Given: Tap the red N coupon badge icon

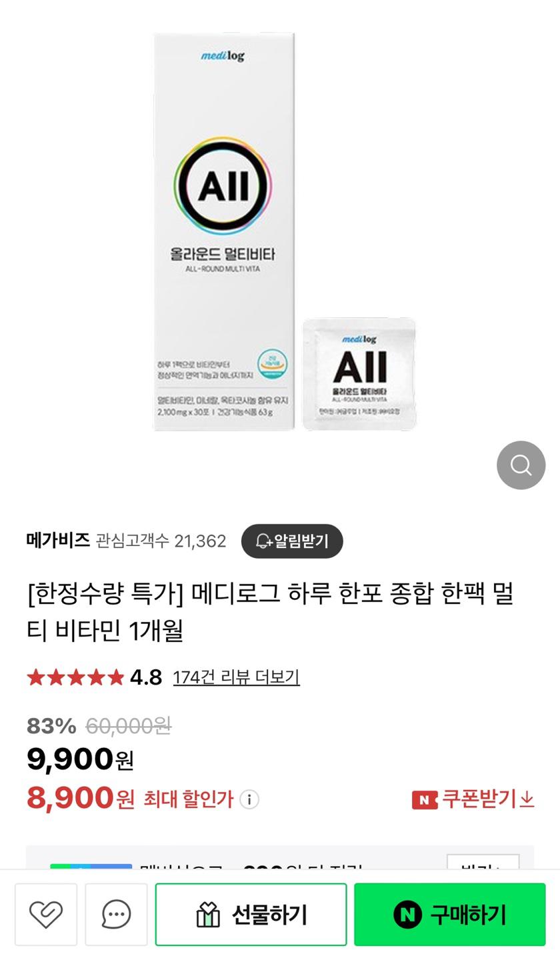Looking at the screenshot, I should [x=425, y=799].
